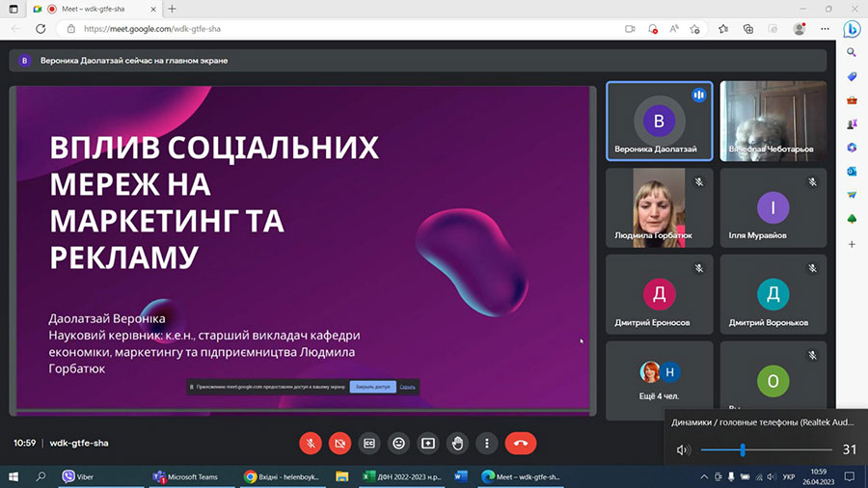This screenshot has width=868, height=488.
Task: Switch to Excel 'ДФН 2022-2023' in taskbar
Action: (x=401, y=476)
